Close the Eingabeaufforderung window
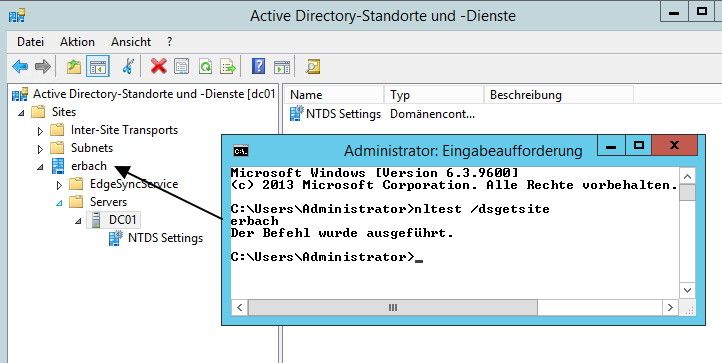The height and width of the screenshot is (363, 722). coord(675,146)
